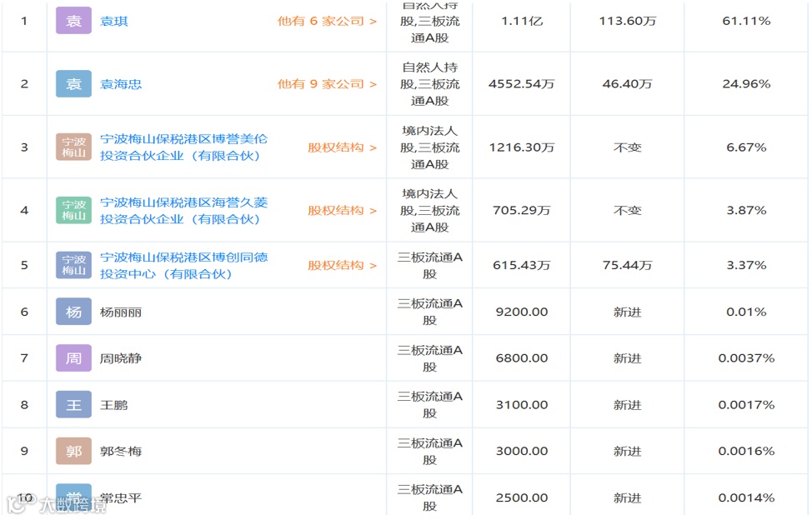Click the 宁波梅山 avatar beside 博创同德
Image resolution: width=812 pixels, height=520 pixels.
[73, 265]
